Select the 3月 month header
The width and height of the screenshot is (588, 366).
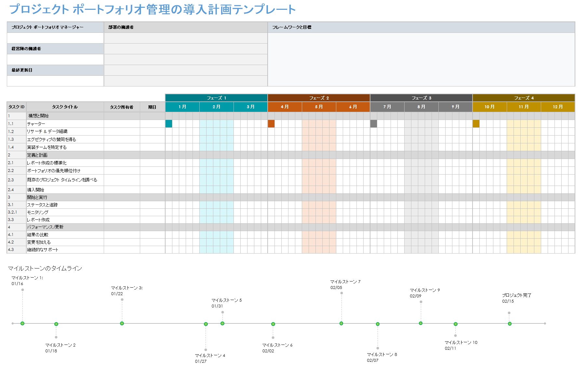click(251, 107)
